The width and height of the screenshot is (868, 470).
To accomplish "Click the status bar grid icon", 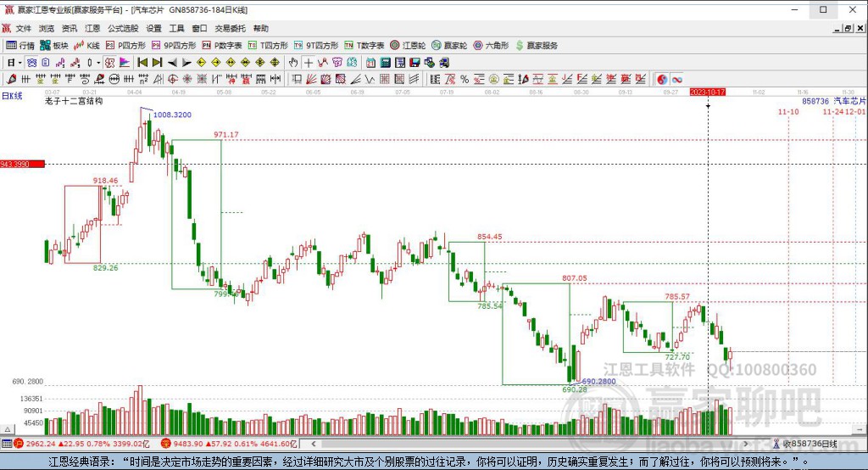I will (x=7, y=444).
